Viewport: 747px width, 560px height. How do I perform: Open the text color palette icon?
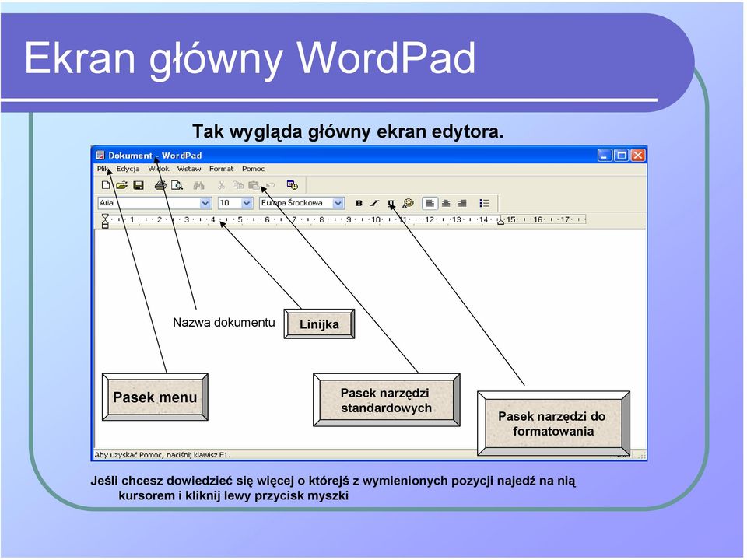[x=408, y=203]
